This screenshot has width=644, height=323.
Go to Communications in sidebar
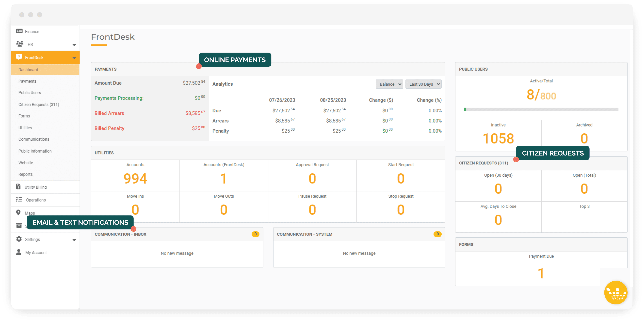click(34, 139)
